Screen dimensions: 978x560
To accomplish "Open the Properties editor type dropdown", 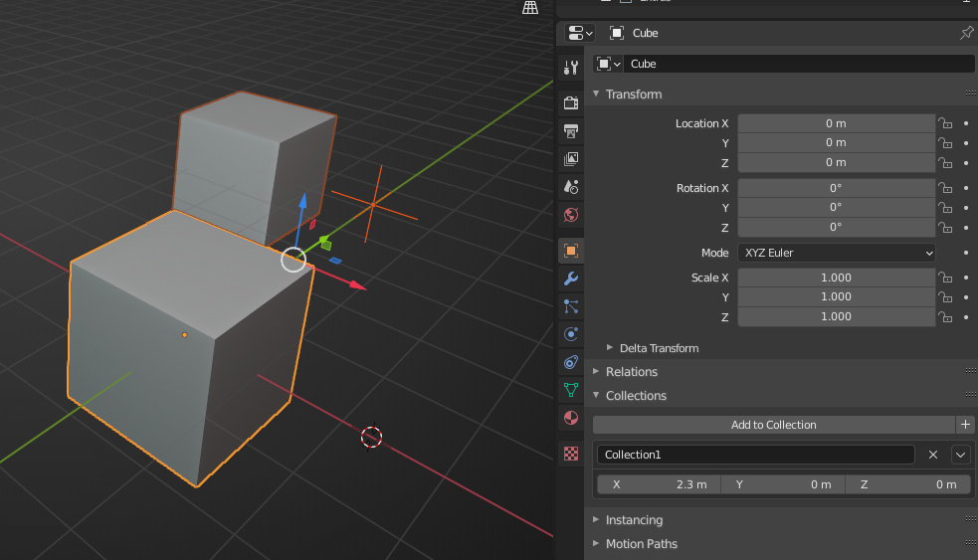I will pos(580,33).
